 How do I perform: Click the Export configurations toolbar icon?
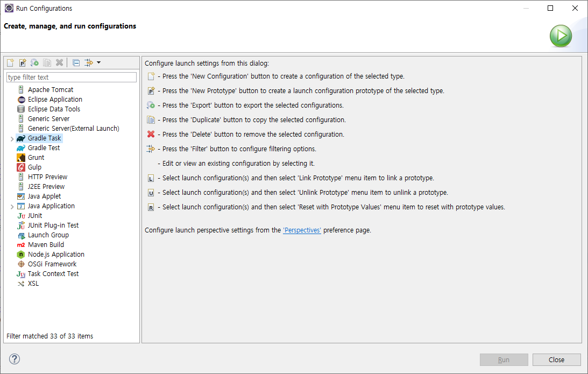click(x=34, y=62)
